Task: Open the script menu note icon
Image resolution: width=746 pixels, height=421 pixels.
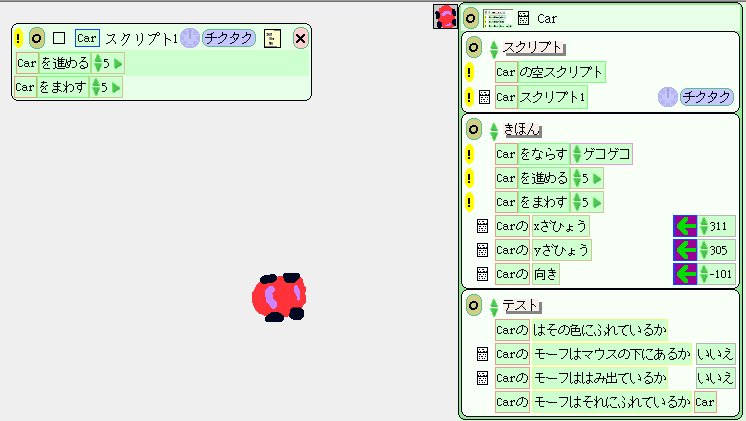Action: (x=272, y=39)
